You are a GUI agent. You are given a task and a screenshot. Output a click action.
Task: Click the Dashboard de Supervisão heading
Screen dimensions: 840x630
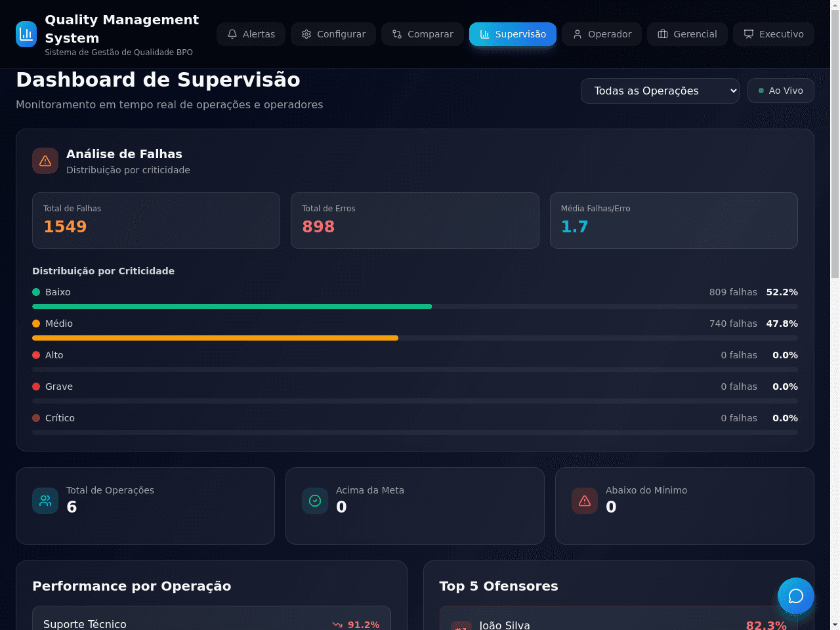[x=158, y=79]
